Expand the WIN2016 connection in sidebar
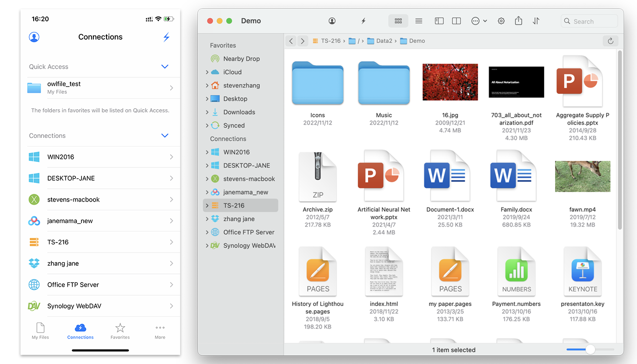637x364 pixels. coord(207,152)
